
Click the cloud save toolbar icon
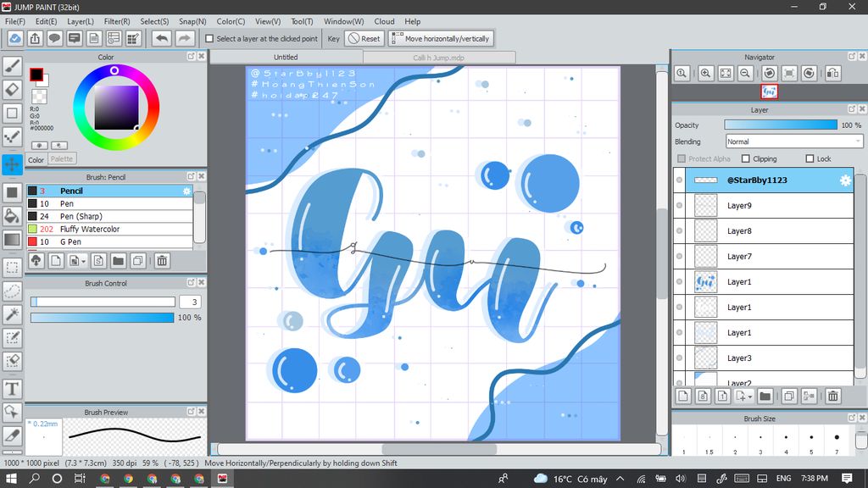pyautogui.click(x=15, y=38)
